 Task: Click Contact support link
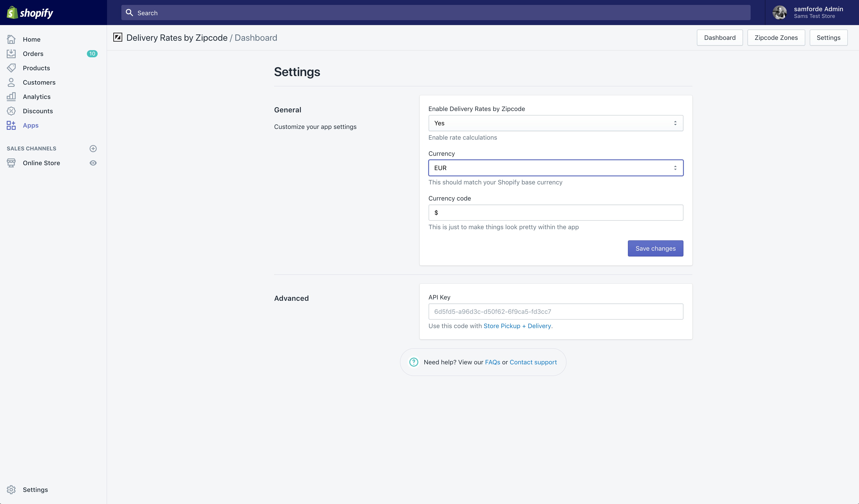tap(533, 362)
